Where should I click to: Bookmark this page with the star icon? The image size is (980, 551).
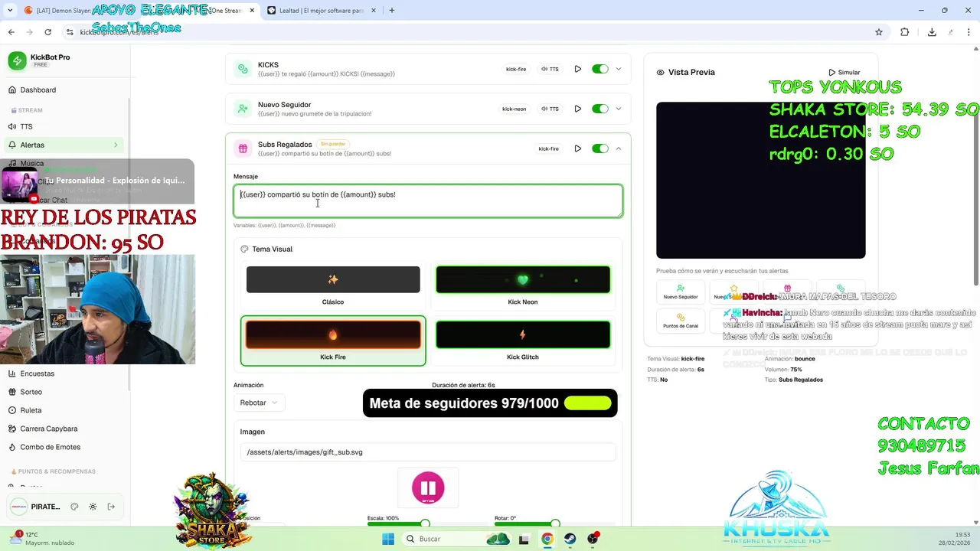coord(879,32)
